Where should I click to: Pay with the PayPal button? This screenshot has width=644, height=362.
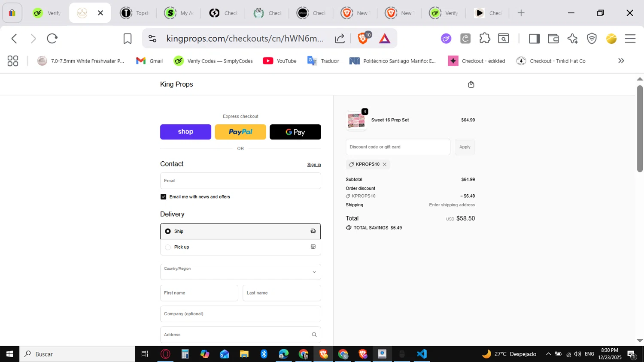coord(240,132)
